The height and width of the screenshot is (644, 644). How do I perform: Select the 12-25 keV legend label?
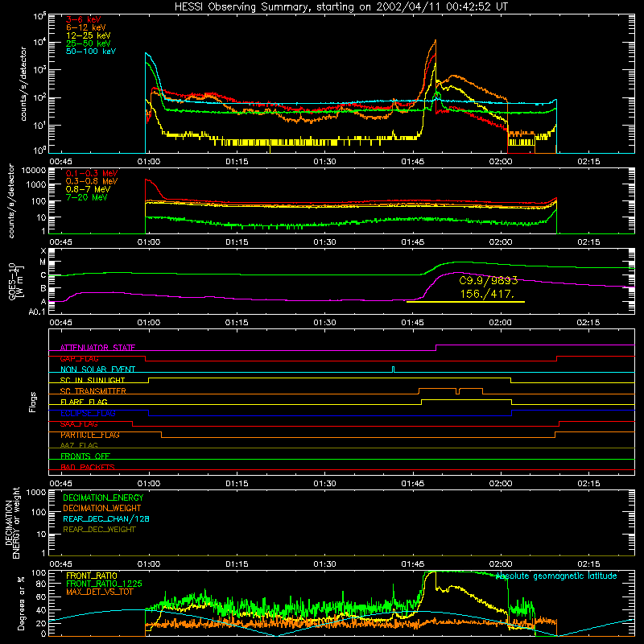point(89,35)
